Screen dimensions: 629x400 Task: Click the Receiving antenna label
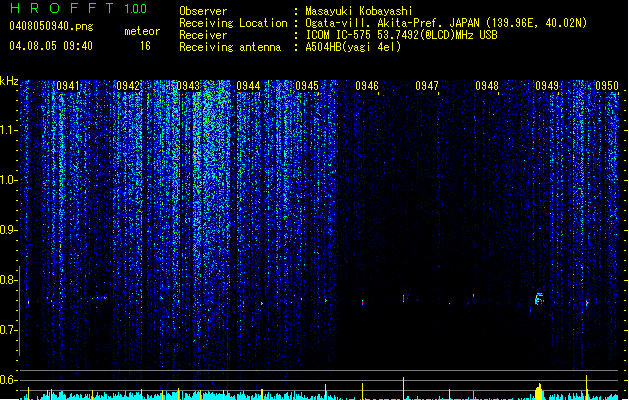(x=230, y=47)
